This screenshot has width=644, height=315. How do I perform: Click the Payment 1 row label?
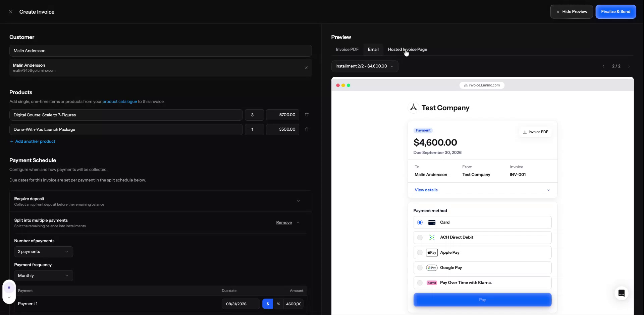[x=28, y=304]
